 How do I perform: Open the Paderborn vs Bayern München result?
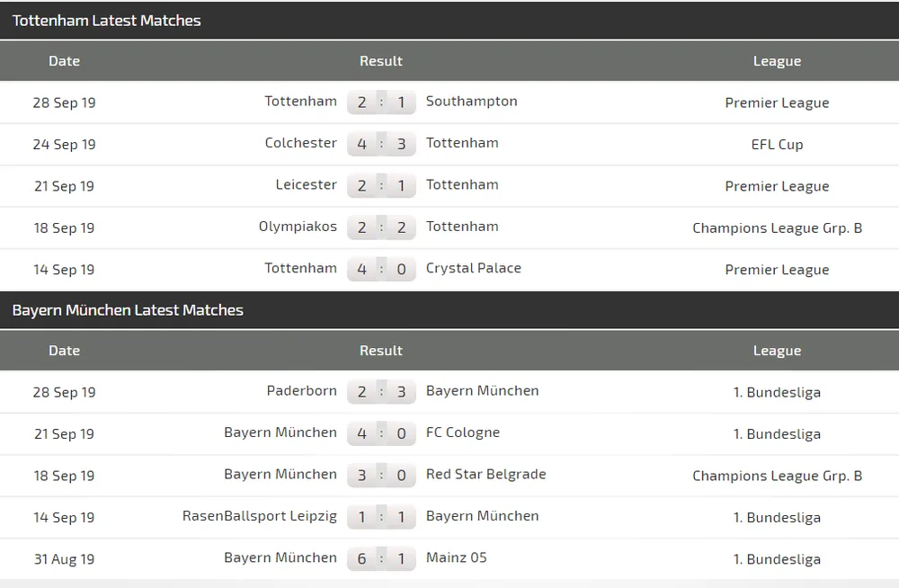click(381, 391)
